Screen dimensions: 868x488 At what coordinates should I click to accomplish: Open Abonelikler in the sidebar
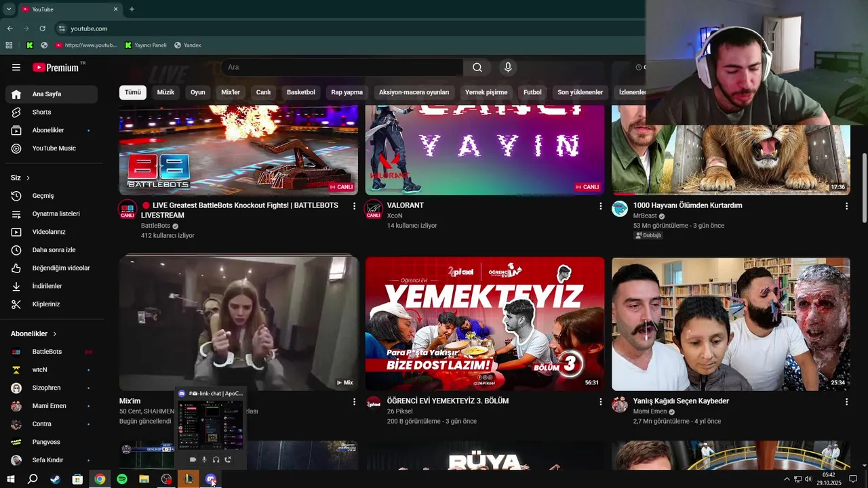coord(52,130)
